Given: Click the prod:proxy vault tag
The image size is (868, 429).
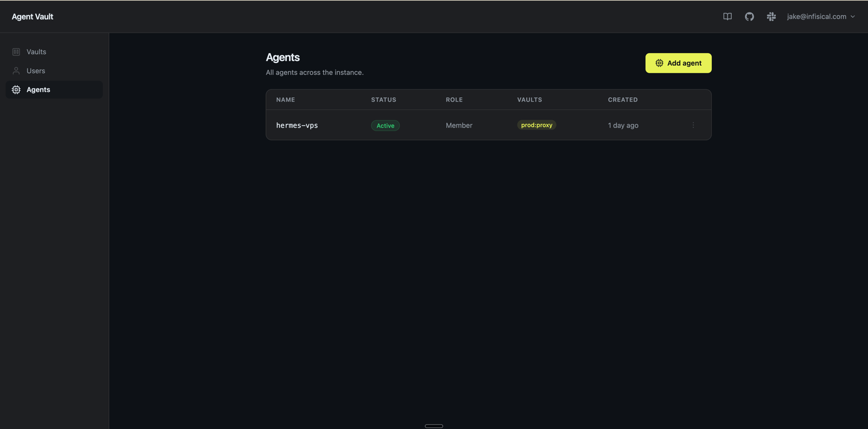Looking at the screenshot, I should [x=537, y=125].
